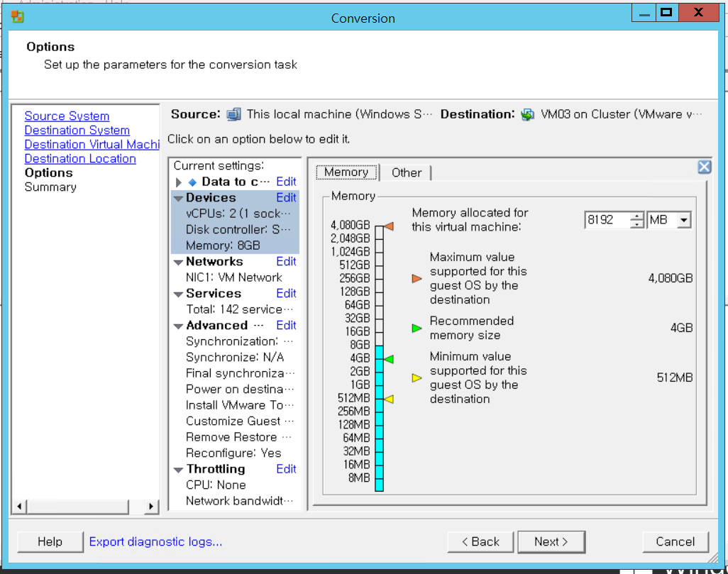The image size is (728, 574).
Task: Select the Customize Guest row
Action: [x=236, y=421]
